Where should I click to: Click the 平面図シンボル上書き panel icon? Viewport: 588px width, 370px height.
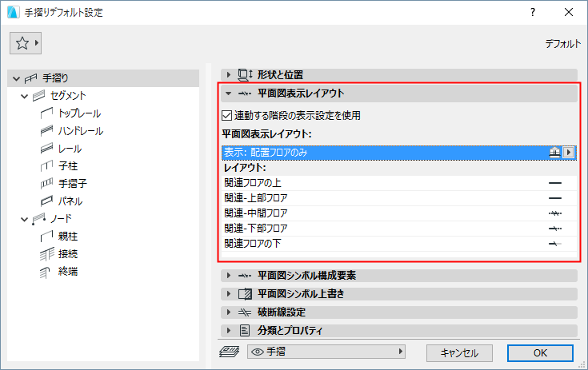pos(246,294)
